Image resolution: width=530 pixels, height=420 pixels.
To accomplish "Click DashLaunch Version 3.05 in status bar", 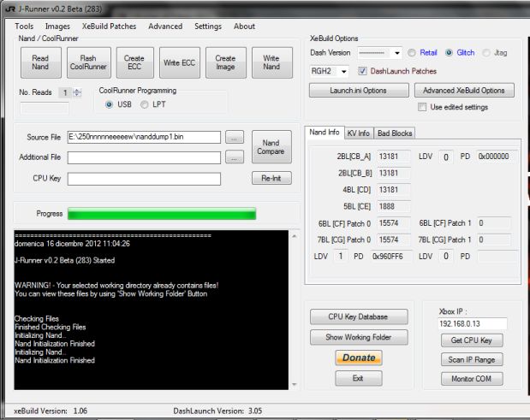I will (x=217, y=411).
